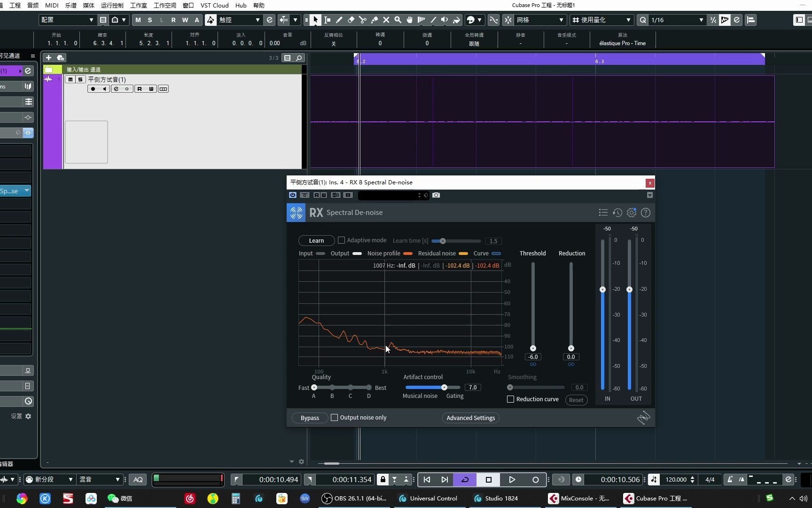812x508 pixels.
Task: Open the MIDI menu
Action: point(52,5)
